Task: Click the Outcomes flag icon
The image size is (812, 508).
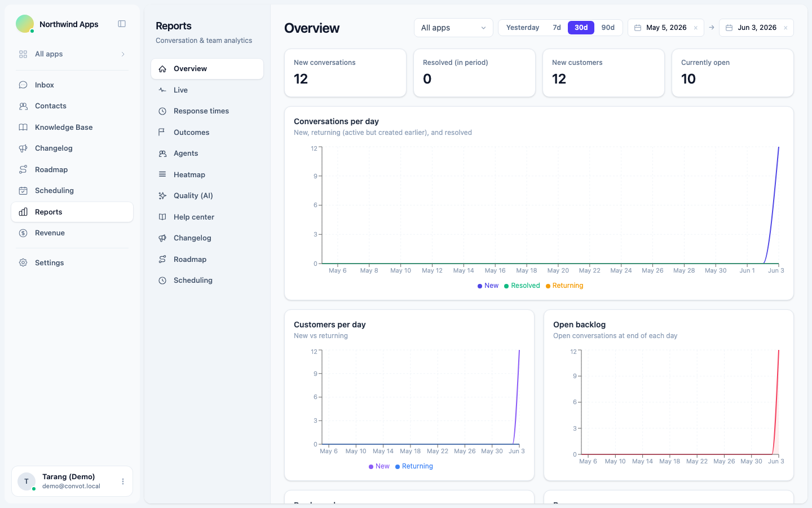Action: click(x=162, y=133)
